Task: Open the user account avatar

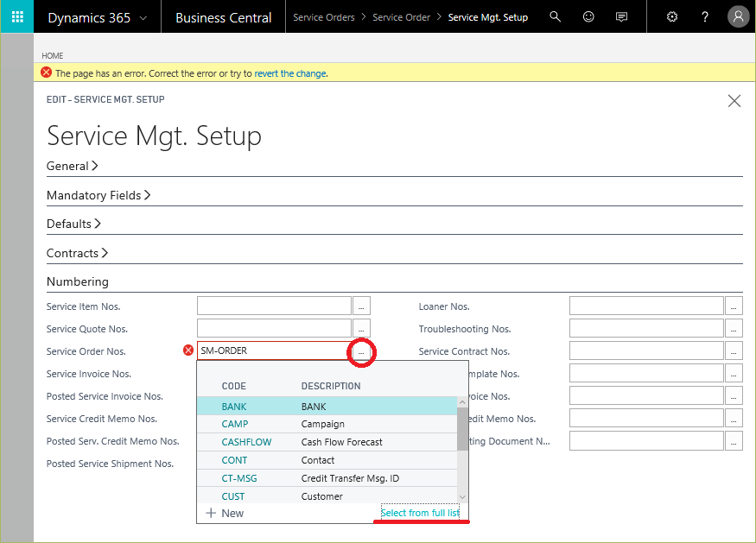Action: [738, 17]
